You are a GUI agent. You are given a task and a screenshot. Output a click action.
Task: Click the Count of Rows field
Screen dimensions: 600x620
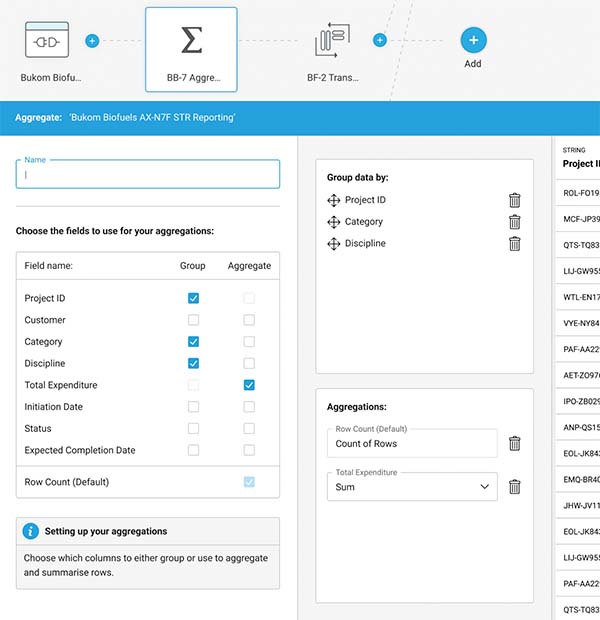coord(412,443)
